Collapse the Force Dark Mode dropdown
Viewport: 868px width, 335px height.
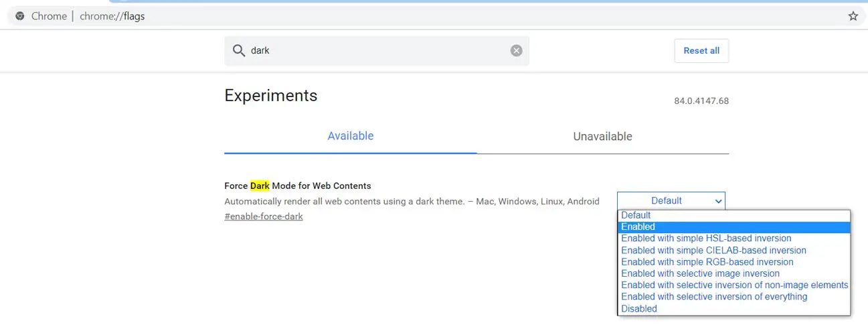671,201
